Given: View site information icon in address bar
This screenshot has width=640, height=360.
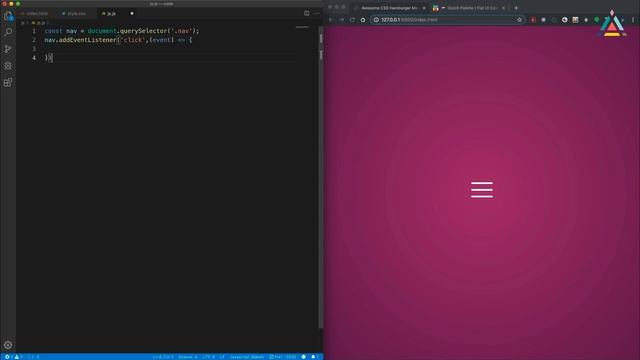Looking at the screenshot, I should pyautogui.click(x=376, y=20).
